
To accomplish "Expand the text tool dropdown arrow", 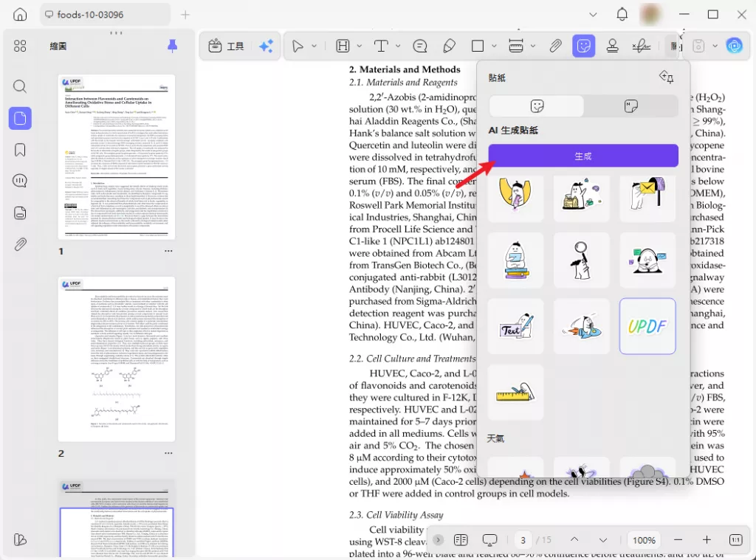I will tap(398, 46).
